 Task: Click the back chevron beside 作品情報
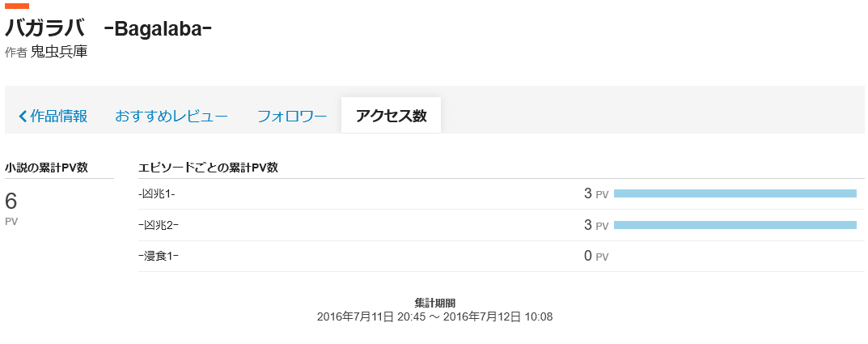tap(23, 116)
